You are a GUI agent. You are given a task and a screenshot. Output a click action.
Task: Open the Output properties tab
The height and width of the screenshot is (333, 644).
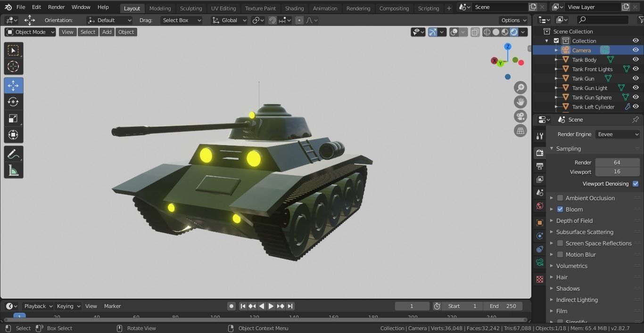point(540,166)
